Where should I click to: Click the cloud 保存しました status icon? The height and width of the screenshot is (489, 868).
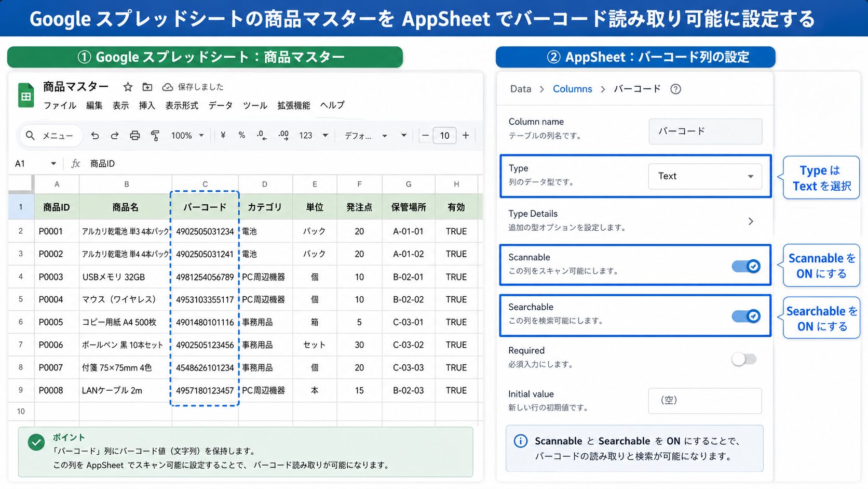coord(167,87)
